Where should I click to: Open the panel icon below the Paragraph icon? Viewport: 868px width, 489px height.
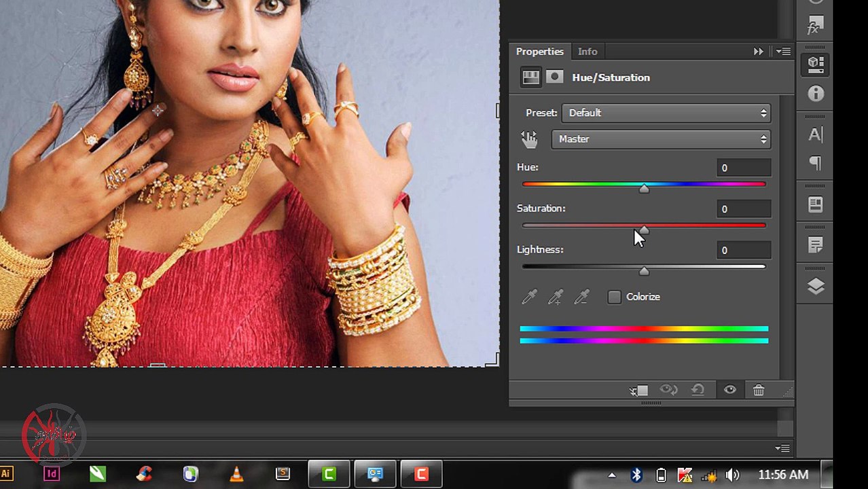[x=815, y=204]
